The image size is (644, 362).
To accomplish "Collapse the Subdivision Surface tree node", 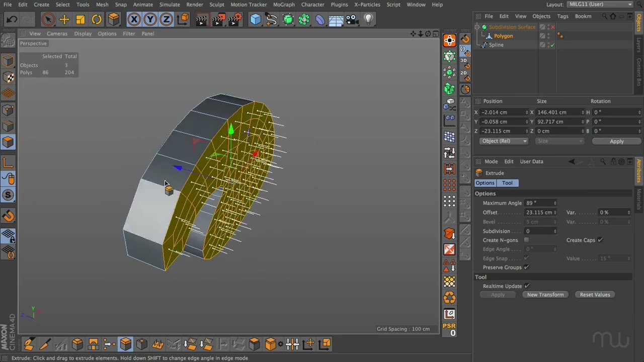I will [x=477, y=27].
